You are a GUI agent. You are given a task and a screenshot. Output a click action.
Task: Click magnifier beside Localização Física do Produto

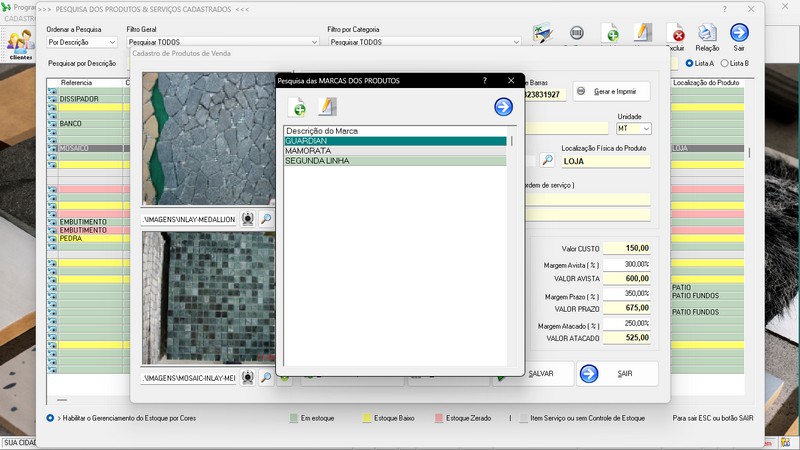pos(547,160)
